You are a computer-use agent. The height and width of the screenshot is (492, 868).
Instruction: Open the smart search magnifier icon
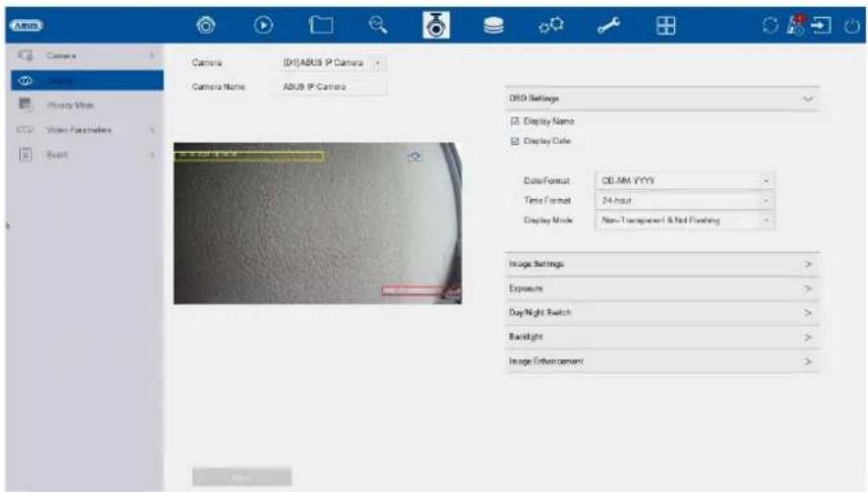coord(378,25)
